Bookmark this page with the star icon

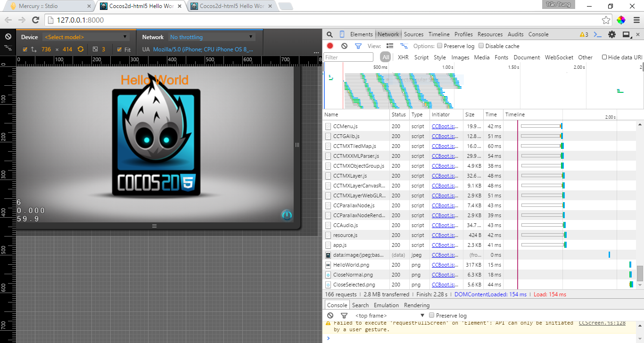(x=606, y=20)
